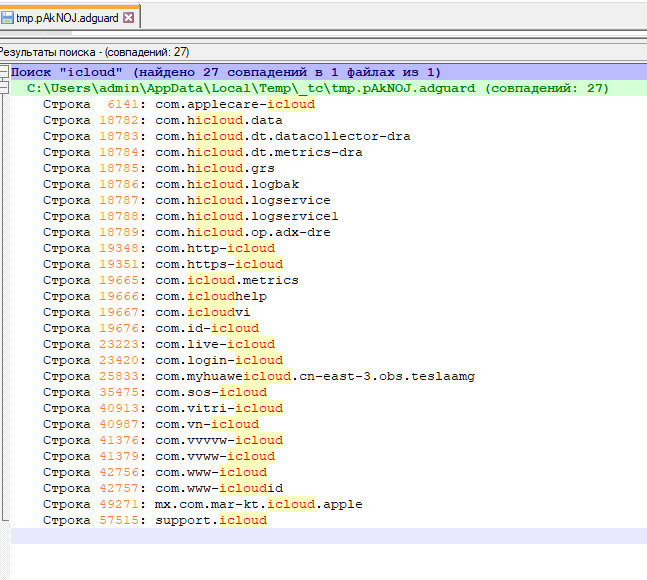This screenshot has height=580, width=647.
Task: Open result line 40913 com.vitri-icloud
Action: [x=163, y=408]
